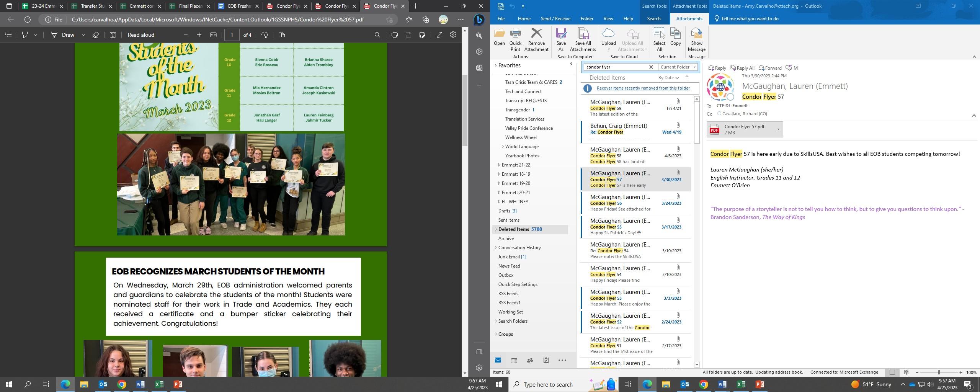Switch to Reading view in Outlook status bar
Image resolution: width=980 pixels, height=392 pixels.
(x=906, y=372)
